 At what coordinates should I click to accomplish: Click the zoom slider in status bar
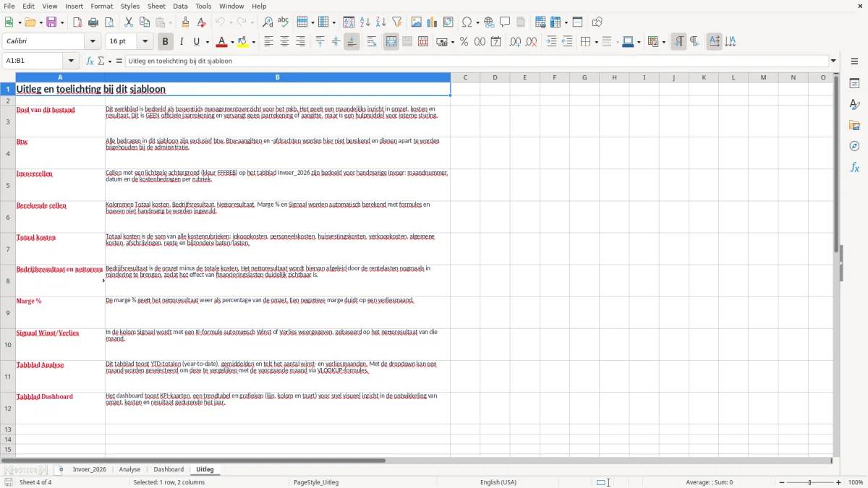[x=809, y=482]
